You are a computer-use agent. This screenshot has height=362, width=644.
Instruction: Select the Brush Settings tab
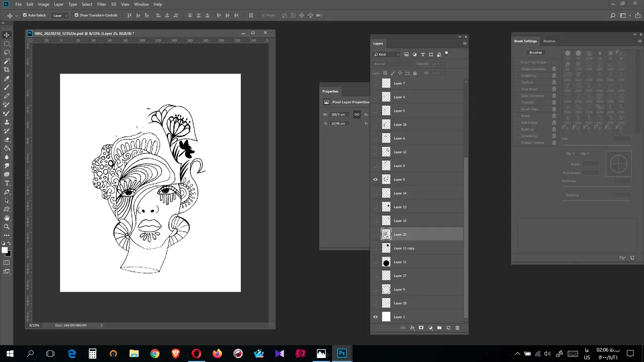coord(525,41)
